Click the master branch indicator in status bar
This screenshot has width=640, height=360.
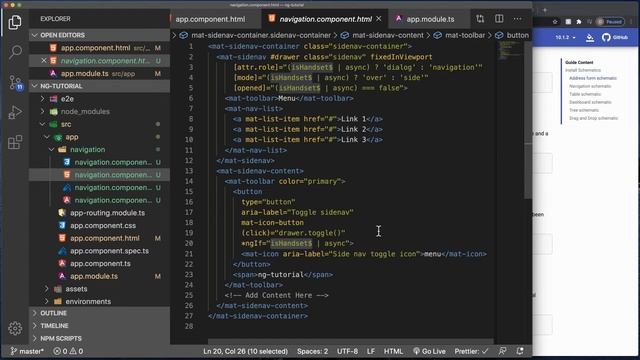click(27, 351)
